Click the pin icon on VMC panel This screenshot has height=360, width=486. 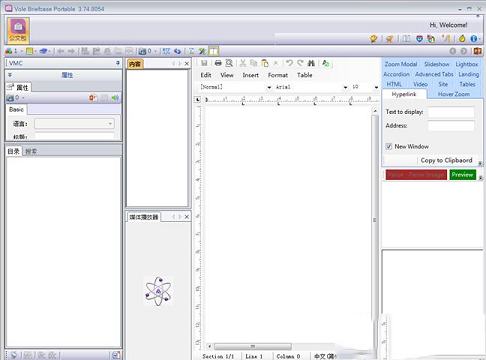click(x=118, y=63)
